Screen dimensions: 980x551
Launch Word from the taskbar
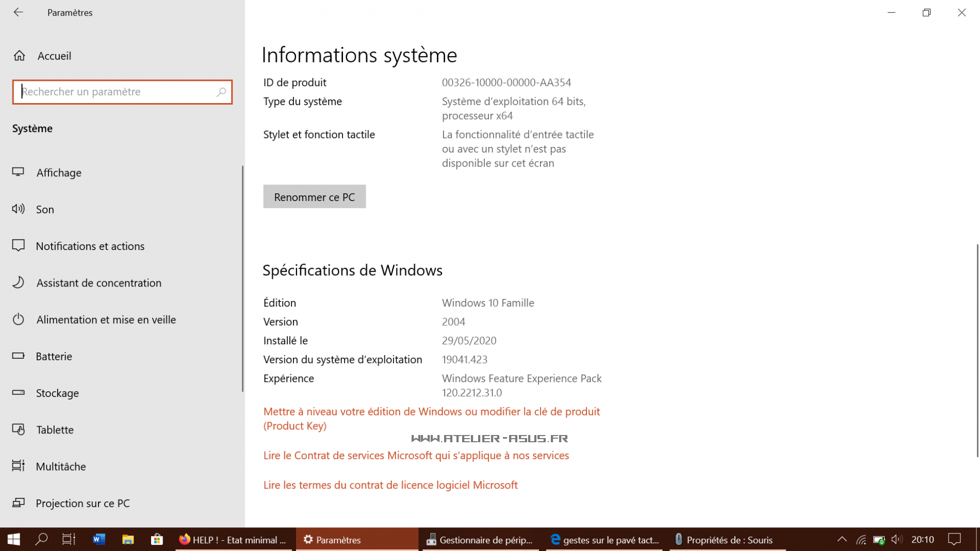(x=99, y=540)
